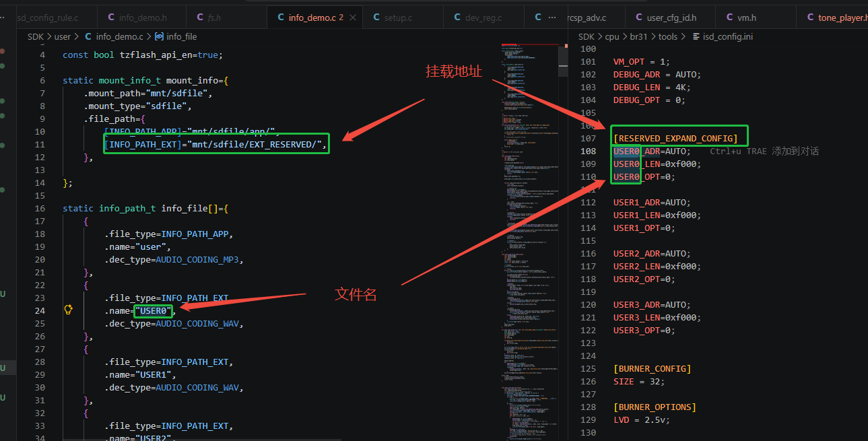868x441 pixels.
Task: Click the info_file symbol icon in the breadcrumb
Action: 159,36
